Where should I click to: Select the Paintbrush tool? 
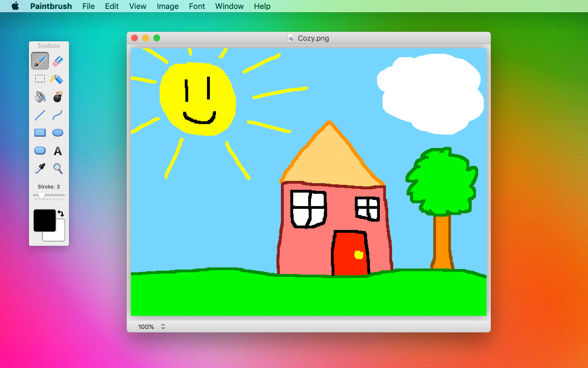coord(40,61)
